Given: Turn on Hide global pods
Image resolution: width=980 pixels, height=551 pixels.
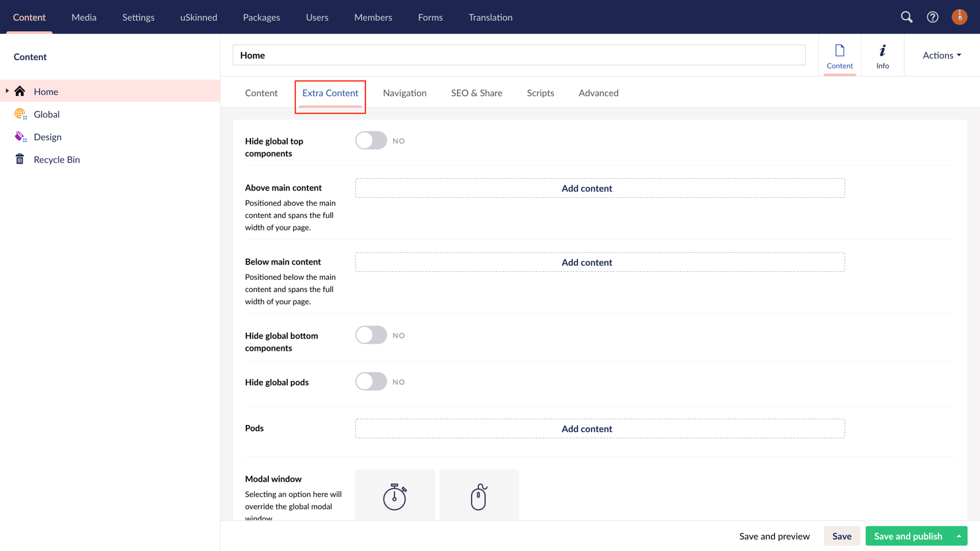Looking at the screenshot, I should [x=371, y=381].
